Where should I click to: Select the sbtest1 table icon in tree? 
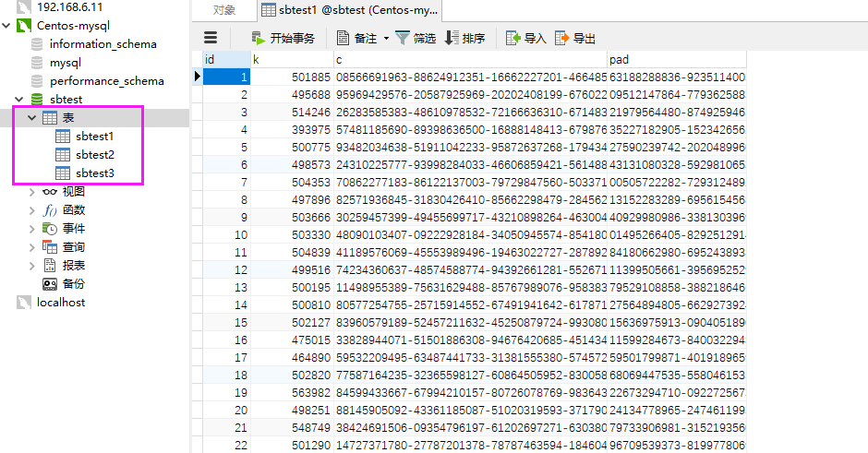pyautogui.click(x=63, y=136)
